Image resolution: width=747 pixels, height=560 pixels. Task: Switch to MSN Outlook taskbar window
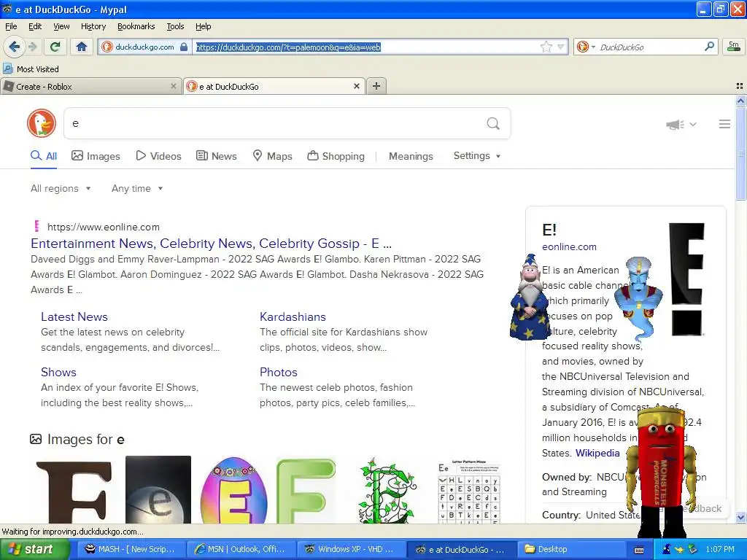click(240, 549)
